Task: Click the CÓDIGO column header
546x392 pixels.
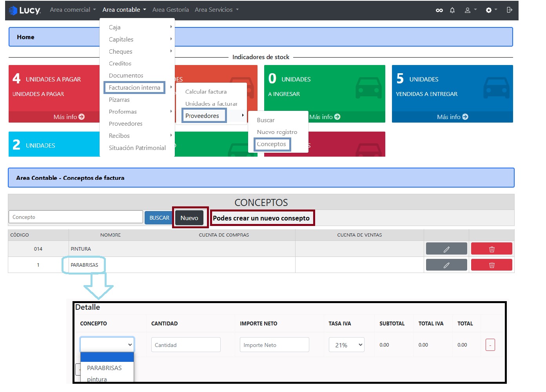Action: point(20,235)
